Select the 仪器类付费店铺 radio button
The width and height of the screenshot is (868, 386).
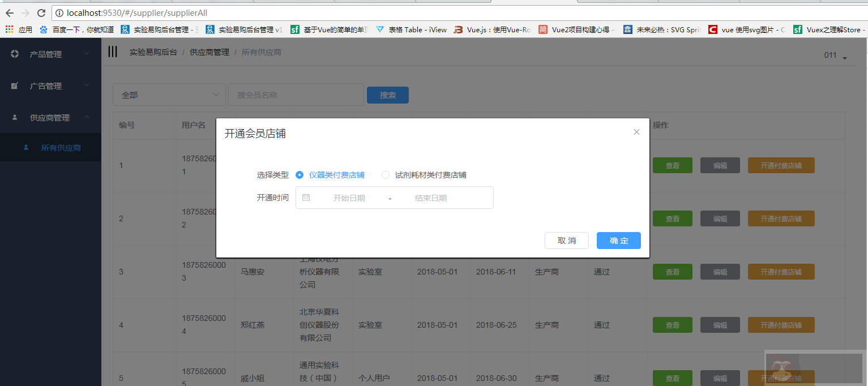pyautogui.click(x=299, y=175)
